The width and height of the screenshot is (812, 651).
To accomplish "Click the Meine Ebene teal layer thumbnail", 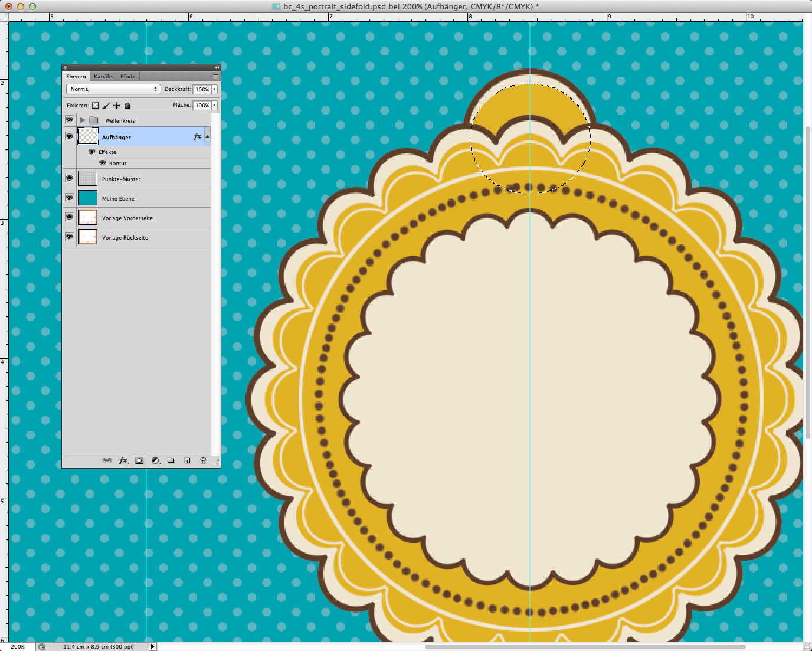I will pos(88,198).
